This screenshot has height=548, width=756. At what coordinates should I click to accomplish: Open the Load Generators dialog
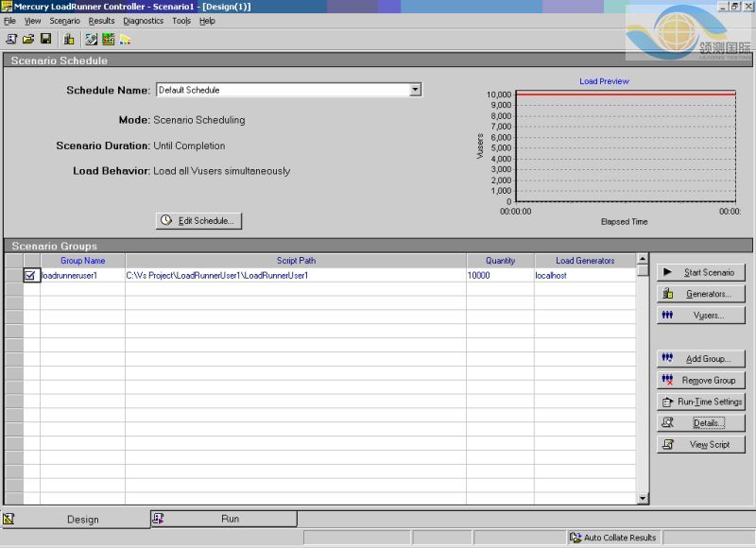(701, 293)
